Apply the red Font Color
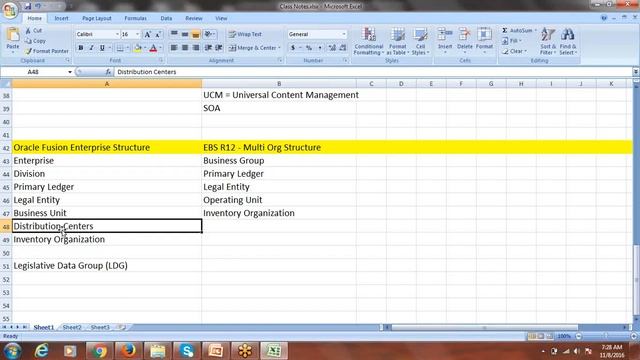Viewport: 640px width, 360px height. (153, 48)
